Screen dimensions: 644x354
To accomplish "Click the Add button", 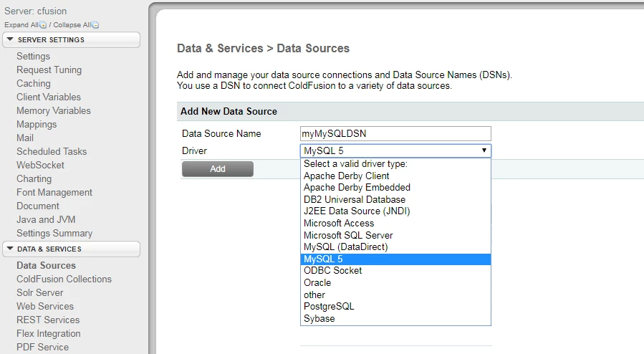I will click(x=218, y=169).
